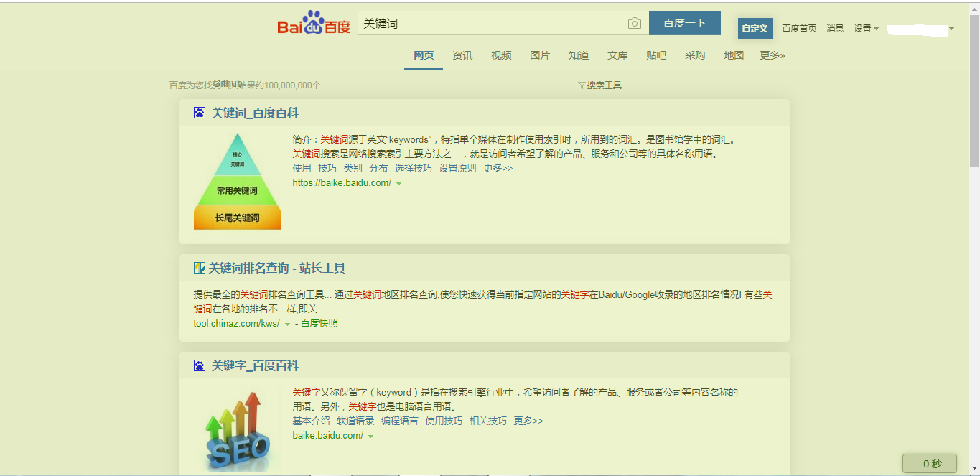Screen dimensions: 980x476
Task: Switch to the 资讯 tab
Action: (462, 55)
